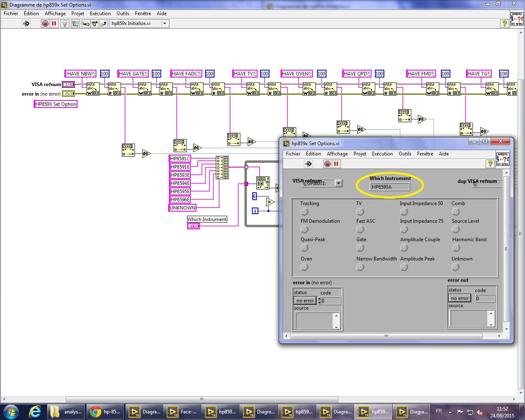The width and height of the screenshot is (525, 420).
Task: Click the error out status 'no error' indicator
Action: [460, 298]
